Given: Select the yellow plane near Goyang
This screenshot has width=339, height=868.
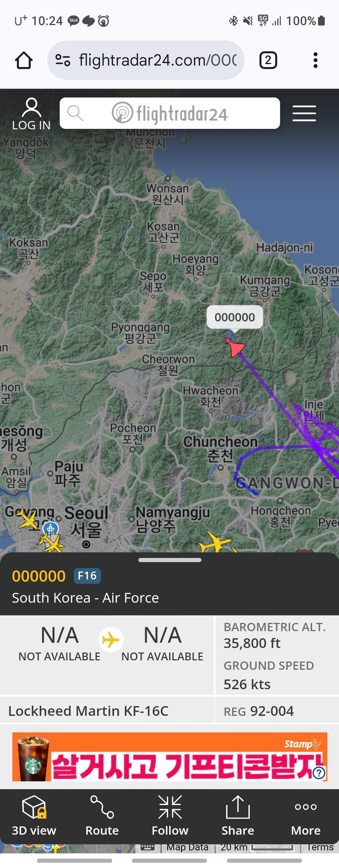Looking at the screenshot, I should (28, 519).
